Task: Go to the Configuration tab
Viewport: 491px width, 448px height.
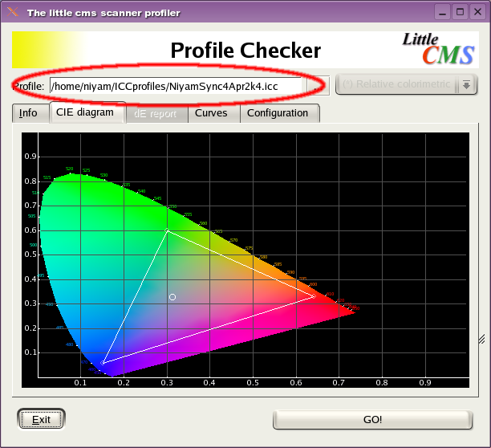Action: point(280,113)
